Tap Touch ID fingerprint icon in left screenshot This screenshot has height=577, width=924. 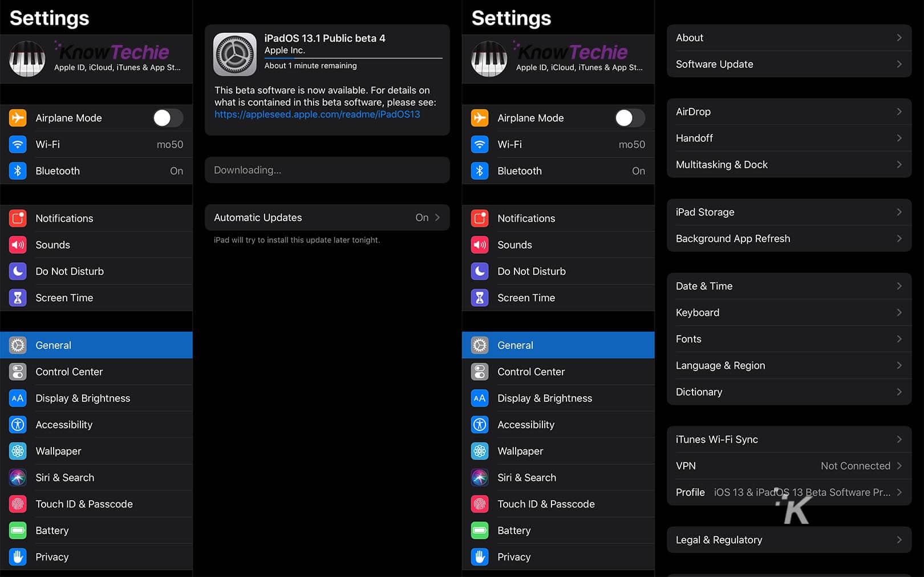click(18, 504)
